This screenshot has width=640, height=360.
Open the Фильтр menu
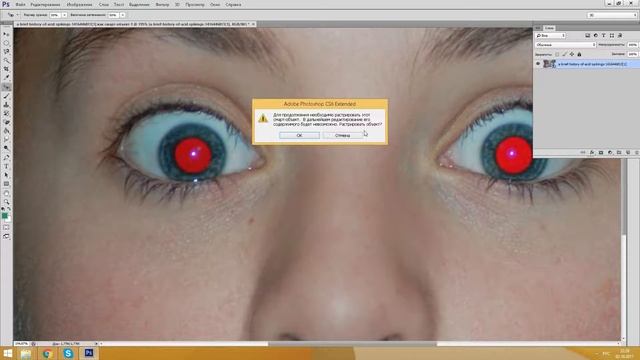click(x=162, y=4)
